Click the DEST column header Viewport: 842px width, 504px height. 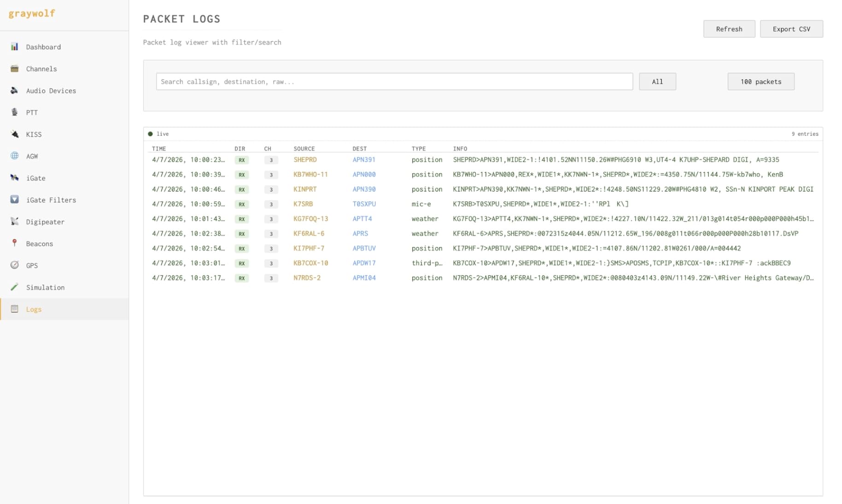point(360,149)
